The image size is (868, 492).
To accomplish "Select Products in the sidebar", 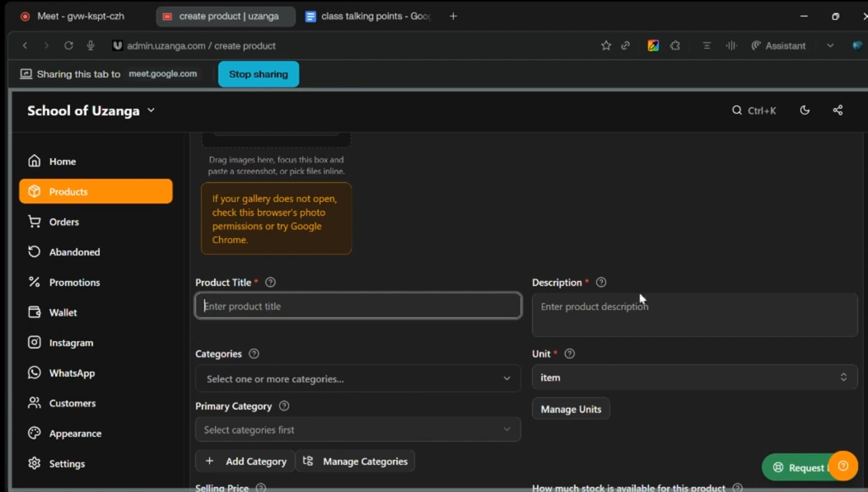I will pyautogui.click(x=96, y=191).
